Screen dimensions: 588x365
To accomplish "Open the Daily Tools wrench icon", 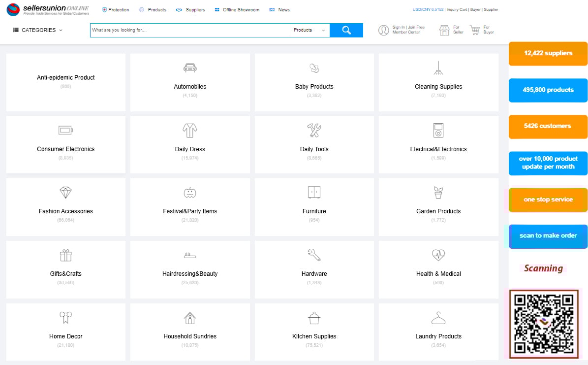I will pos(314,131).
